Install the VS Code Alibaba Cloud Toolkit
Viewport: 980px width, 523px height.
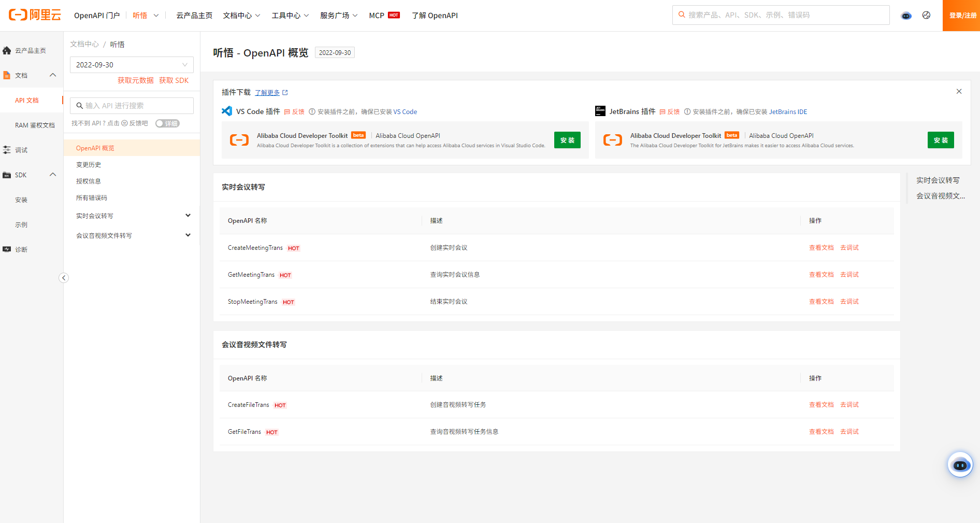click(567, 140)
